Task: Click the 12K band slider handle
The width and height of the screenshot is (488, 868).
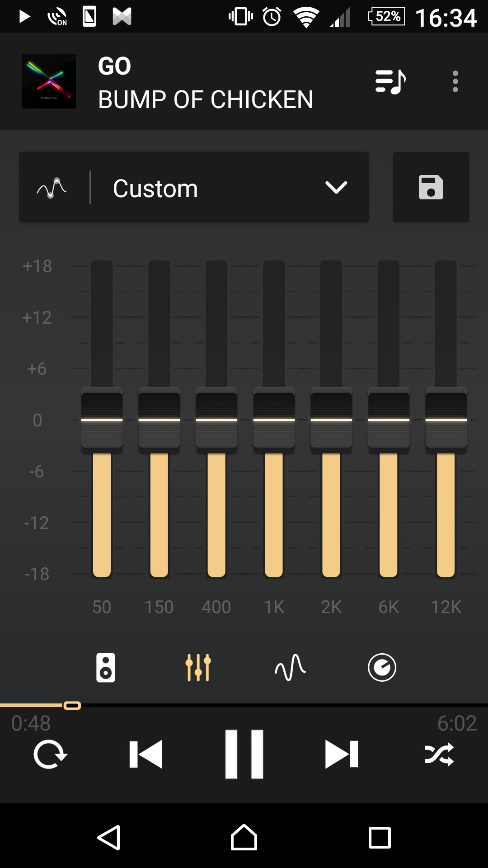Action: click(x=446, y=420)
